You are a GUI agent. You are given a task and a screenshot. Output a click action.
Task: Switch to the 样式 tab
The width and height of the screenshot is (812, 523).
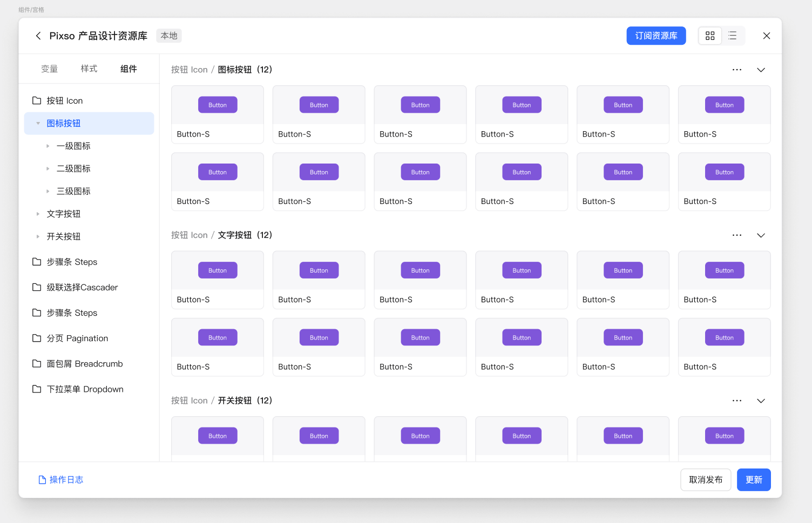coord(89,69)
